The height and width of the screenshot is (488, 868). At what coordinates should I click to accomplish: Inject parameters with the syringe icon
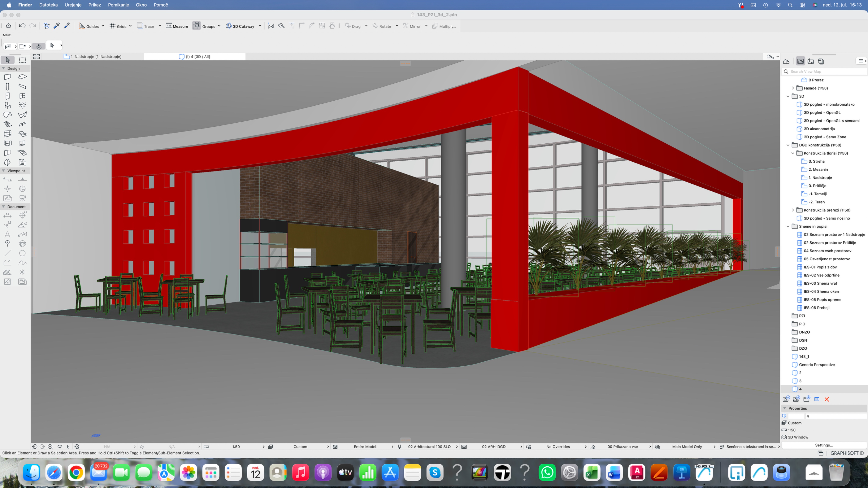point(67,26)
